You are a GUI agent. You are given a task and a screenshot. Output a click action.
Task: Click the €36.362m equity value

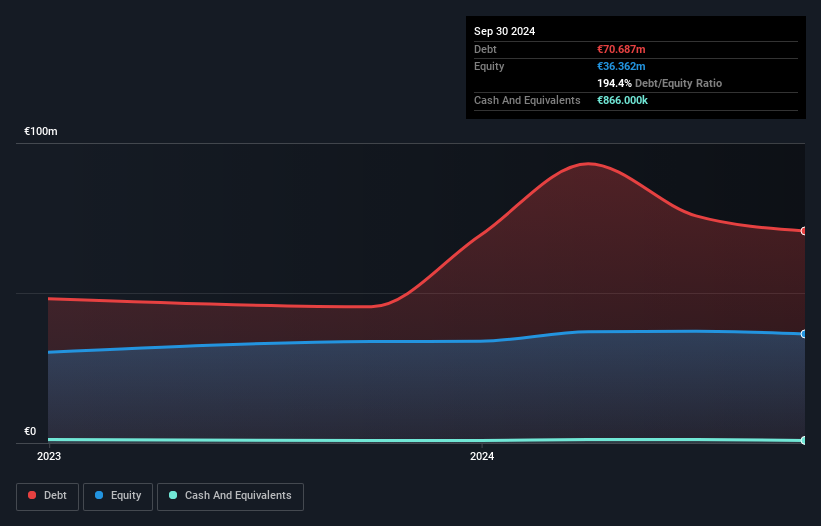(621, 66)
